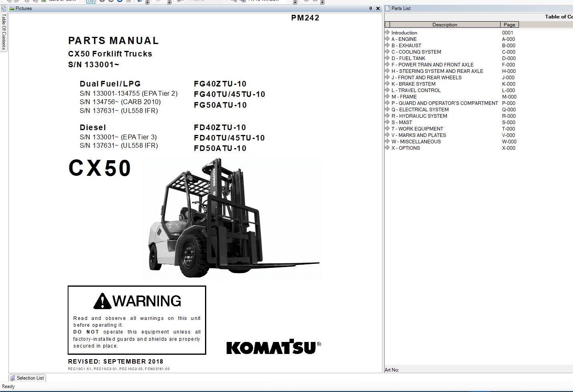Open the W - MISCELLANEOUS section
Viewport: 573px width, 392px height.
point(416,142)
